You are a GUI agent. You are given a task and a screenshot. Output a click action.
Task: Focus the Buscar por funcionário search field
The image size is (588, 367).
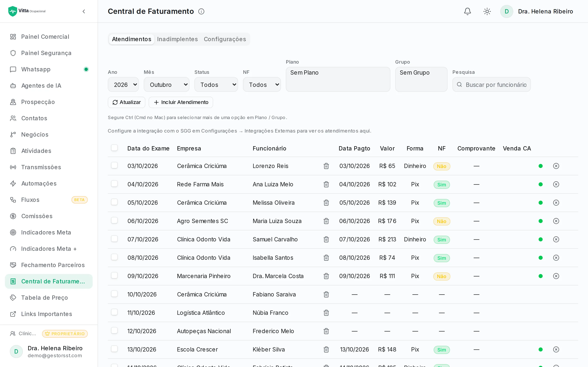[x=491, y=84]
